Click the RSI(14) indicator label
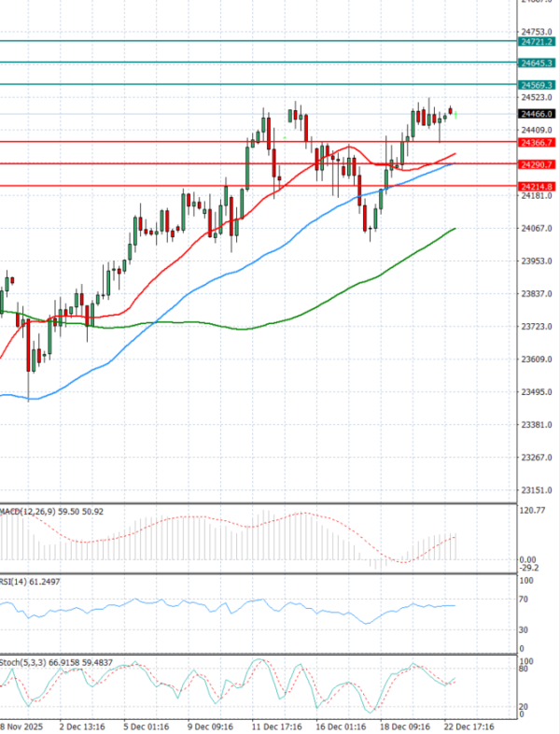 tap(18, 582)
